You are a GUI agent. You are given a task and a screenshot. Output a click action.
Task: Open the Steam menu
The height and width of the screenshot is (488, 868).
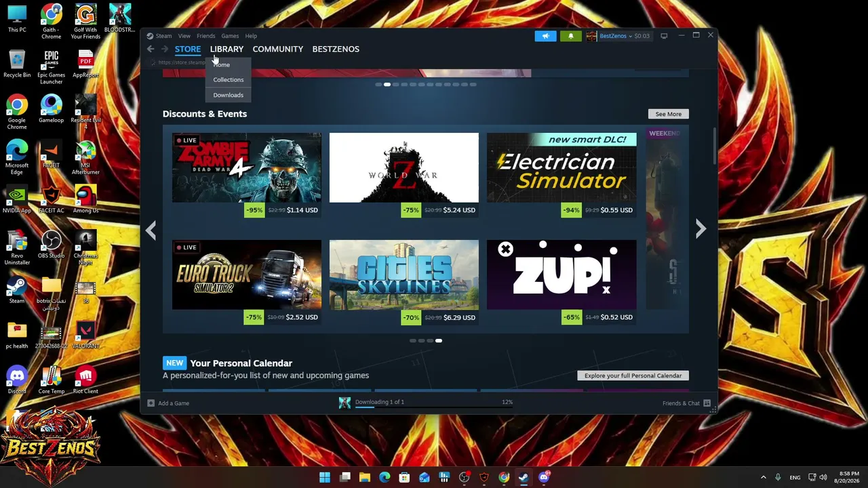pos(164,36)
